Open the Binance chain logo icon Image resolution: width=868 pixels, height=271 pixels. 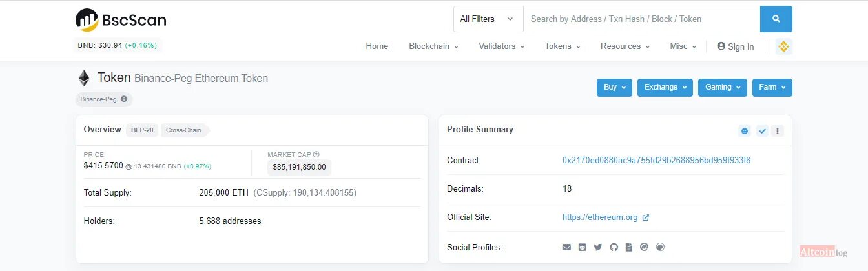(x=784, y=46)
